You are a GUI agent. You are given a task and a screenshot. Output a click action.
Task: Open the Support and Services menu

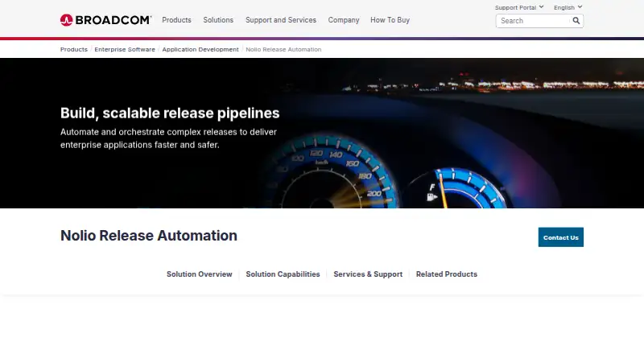281,20
